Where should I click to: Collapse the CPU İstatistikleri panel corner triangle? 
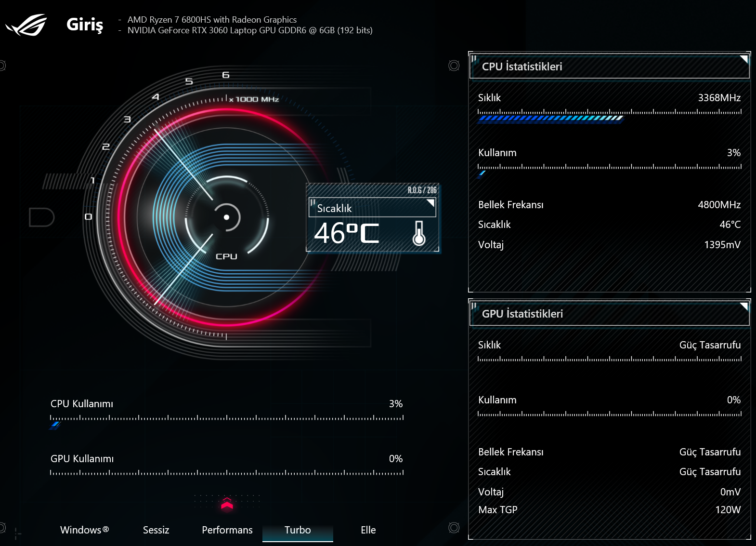[744, 59]
